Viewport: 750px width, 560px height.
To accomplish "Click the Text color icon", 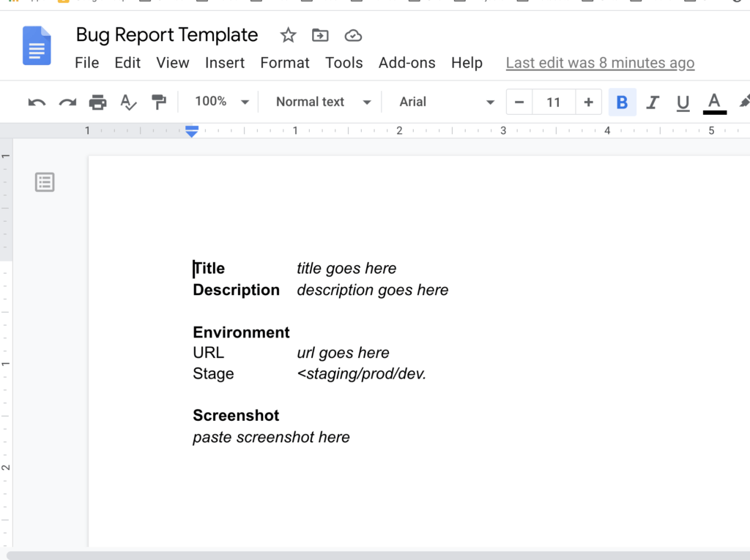I will tap(714, 102).
